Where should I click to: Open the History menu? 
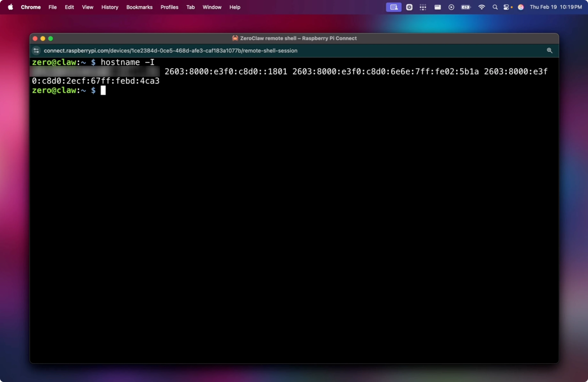(110, 7)
